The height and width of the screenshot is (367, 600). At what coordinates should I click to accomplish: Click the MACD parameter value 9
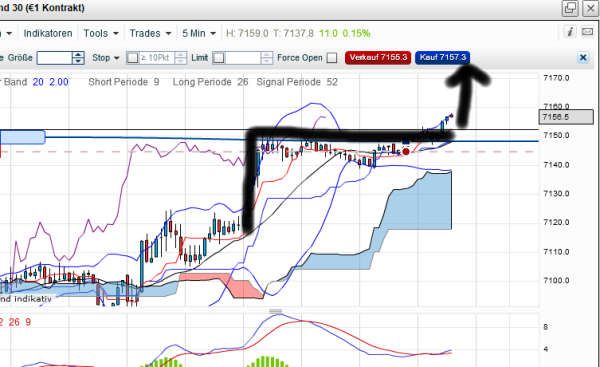click(28, 322)
